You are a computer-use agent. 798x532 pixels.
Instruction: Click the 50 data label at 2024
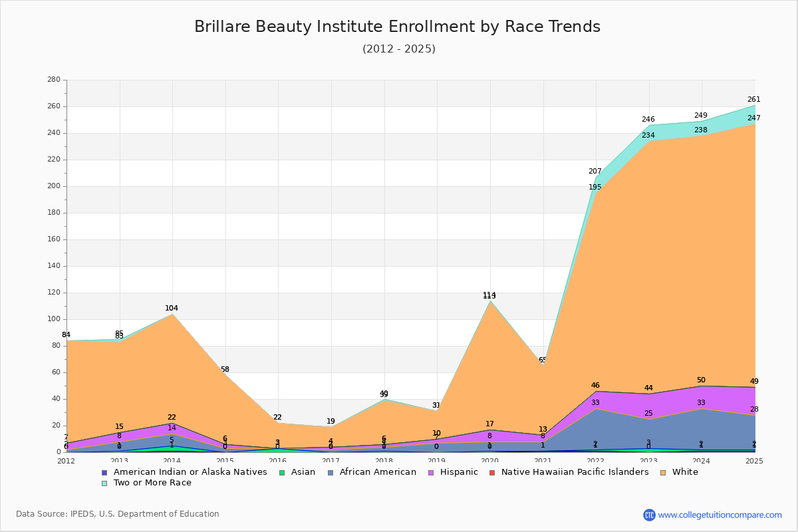[701, 380]
